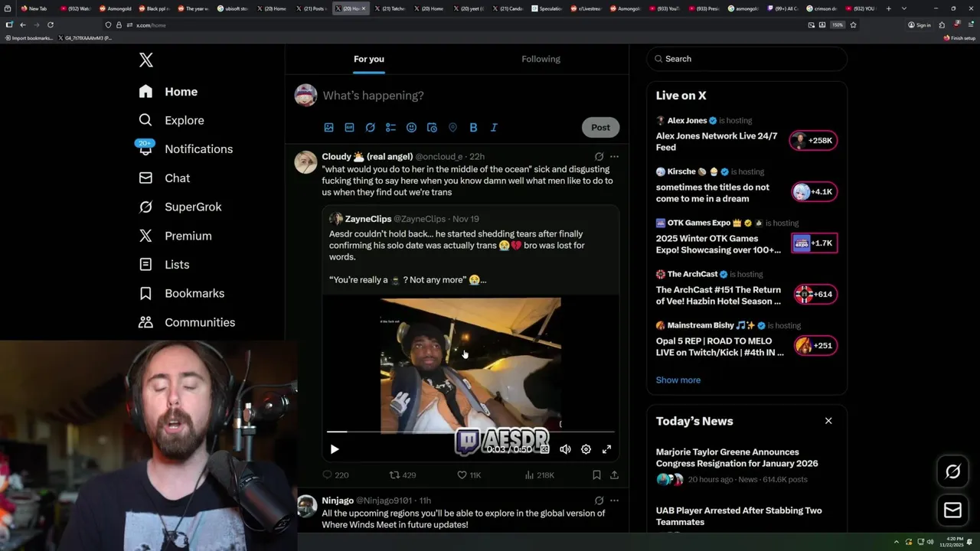Open the emoji picker in composer
This screenshot has width=980, height=551.
tap(412, 128)
